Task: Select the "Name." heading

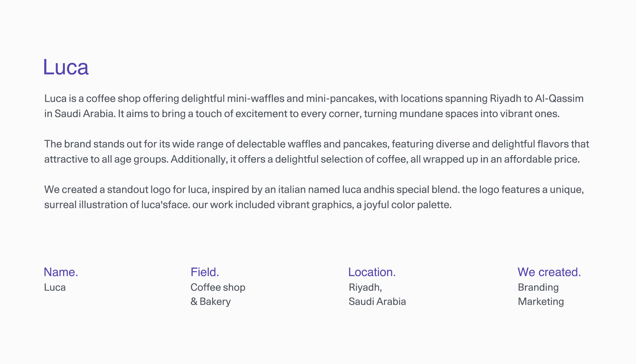Action: (x=61, y=272)
